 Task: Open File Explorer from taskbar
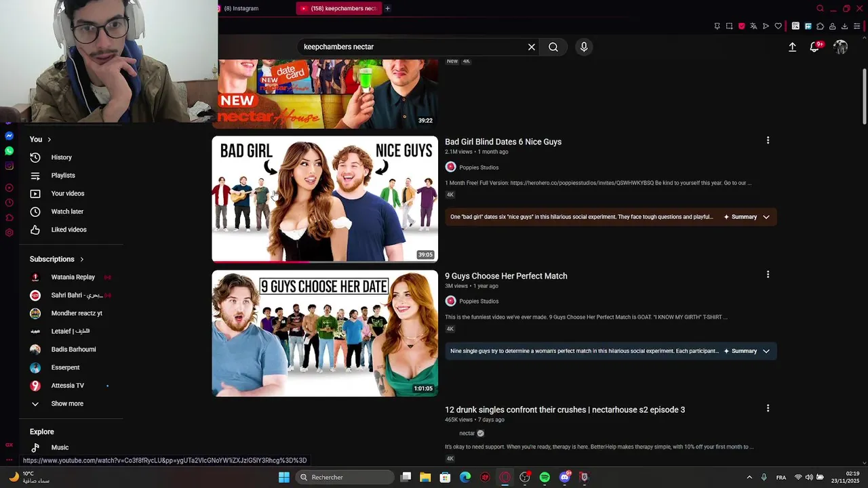(x=425, y=477)
